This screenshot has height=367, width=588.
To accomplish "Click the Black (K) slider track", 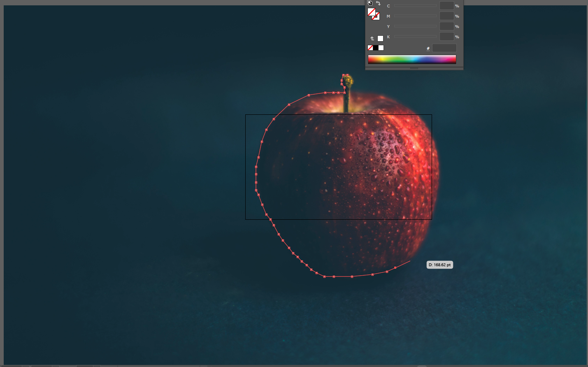I will pos(415,36).
